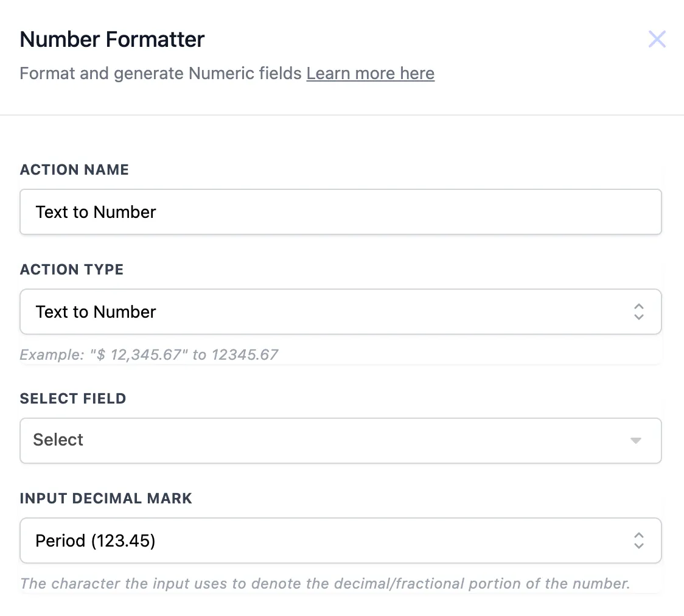
Task: Click the decimal mark helper description text
Action: click(x=325, y=583)
